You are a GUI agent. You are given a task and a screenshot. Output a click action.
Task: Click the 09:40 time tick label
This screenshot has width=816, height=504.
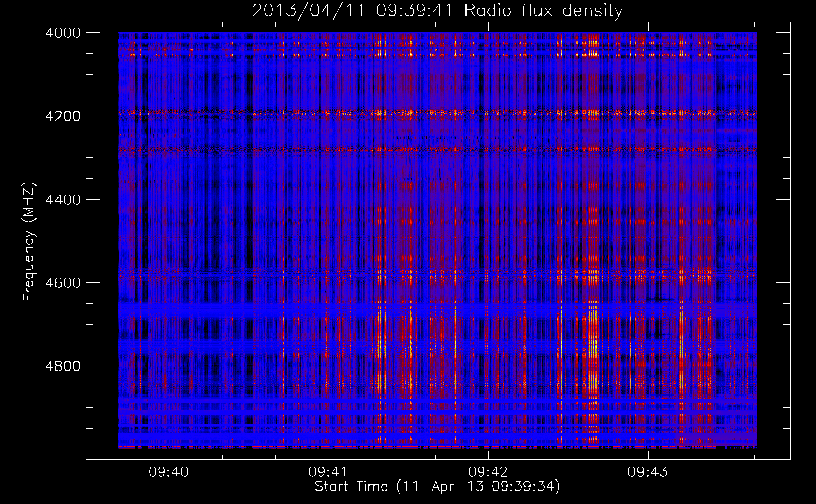tap(168, 472)
